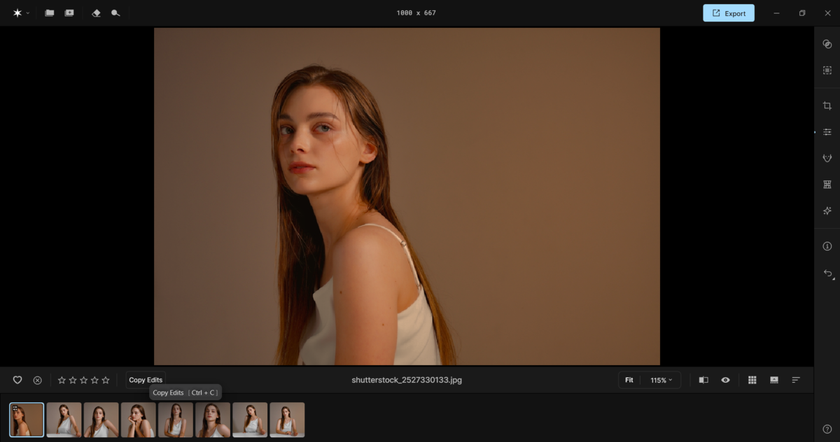Image resolution: width=840 pixels, height=442 pixels.
Task: Click the undo history arrow icon
Action: 827,274
